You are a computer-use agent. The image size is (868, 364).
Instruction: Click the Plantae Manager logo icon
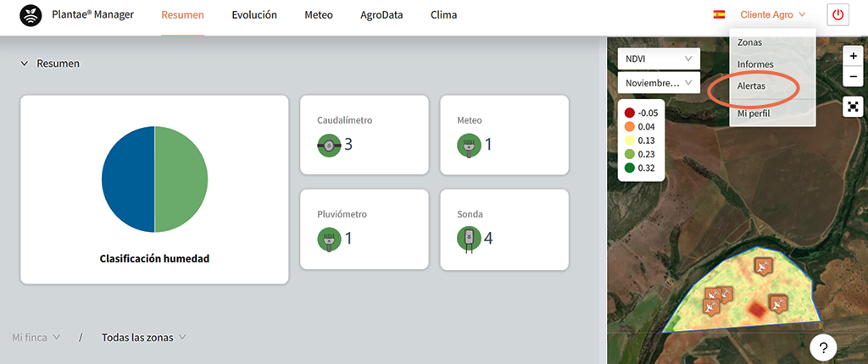pos(31,15)
